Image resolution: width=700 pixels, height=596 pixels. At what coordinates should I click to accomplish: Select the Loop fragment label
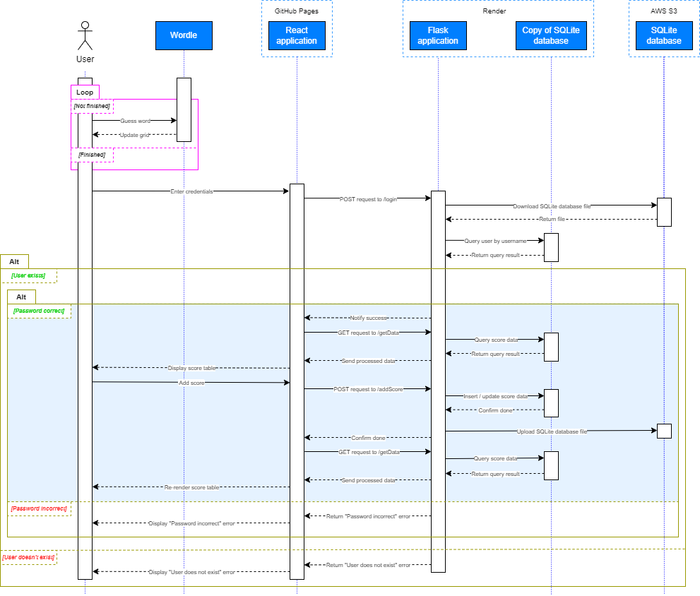[85, 93]
